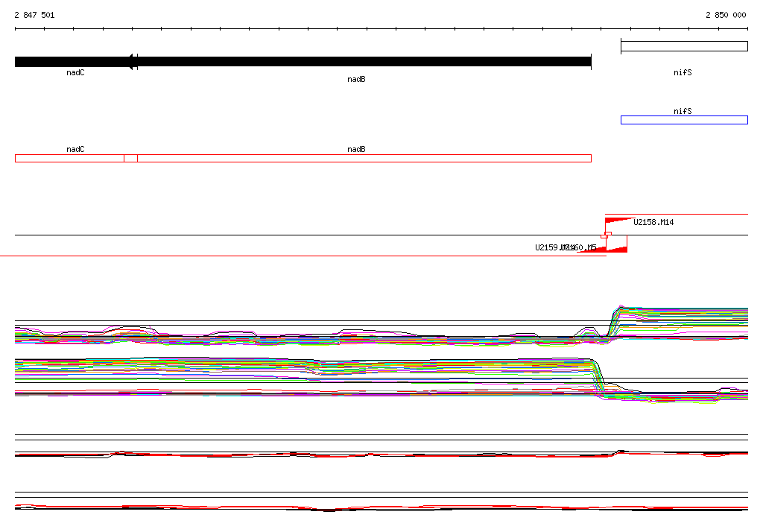Click the nadC label under the black arrow
Viewport: 763px width, 532px height.
75,72
